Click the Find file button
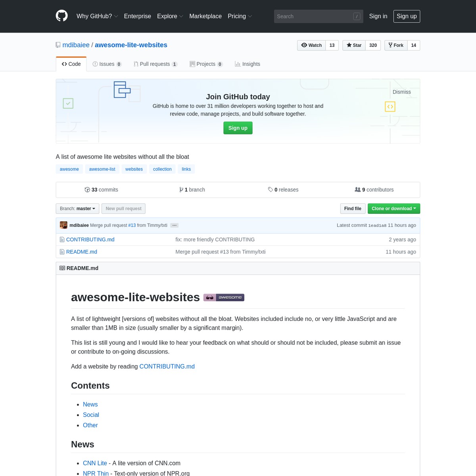The height and width of the screenshot is (476, 476). 353,209
